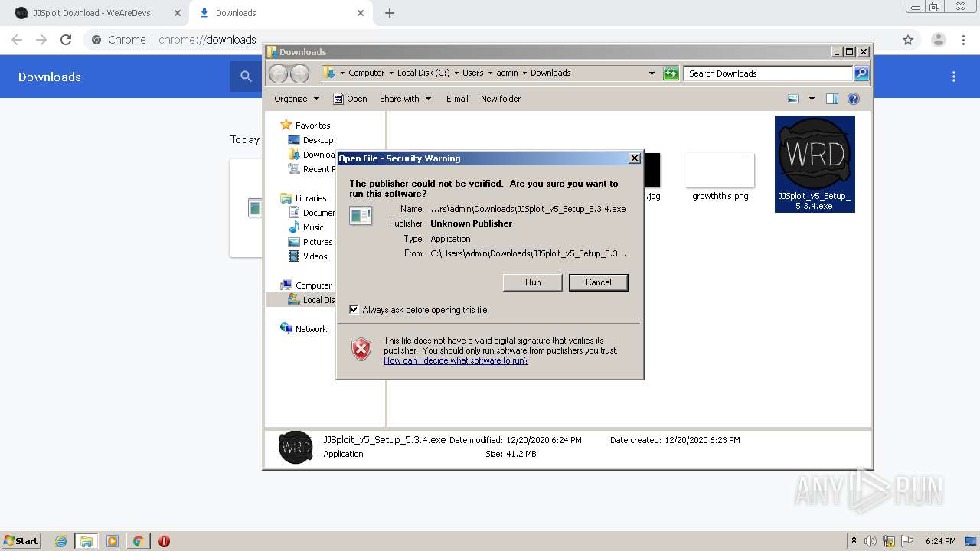
Task: Open the Start menu
Action: pyautogui.click(x=21, y=540)
